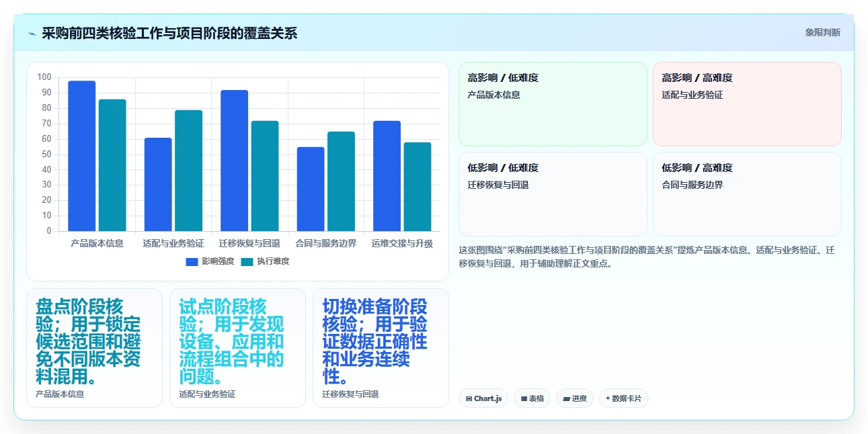Click the teal bar for 适配与业务验证
This screenshot has height=434, width=868.
[188, 171]
